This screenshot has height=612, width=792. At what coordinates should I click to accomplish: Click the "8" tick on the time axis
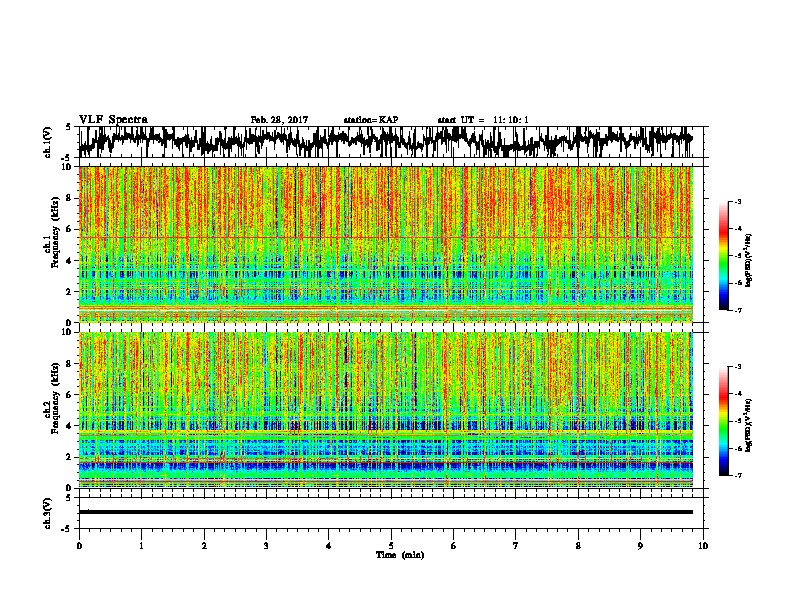pos(578,546)
